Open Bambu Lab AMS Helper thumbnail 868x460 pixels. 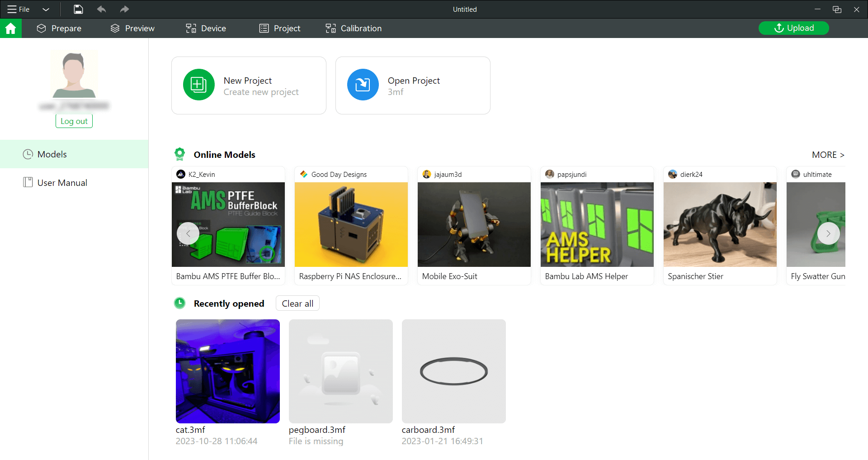tap(597, 224)
